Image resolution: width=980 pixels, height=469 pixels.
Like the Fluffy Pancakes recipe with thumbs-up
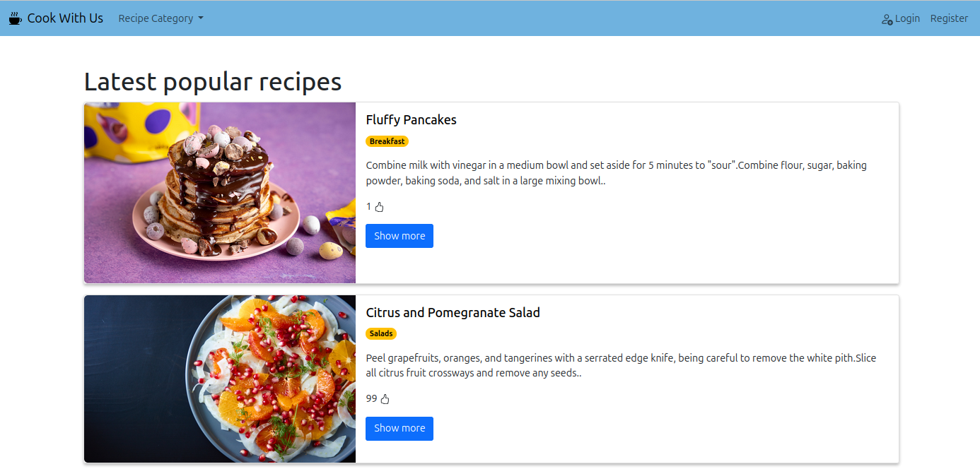pyautogui.click(x=380, y=207)
